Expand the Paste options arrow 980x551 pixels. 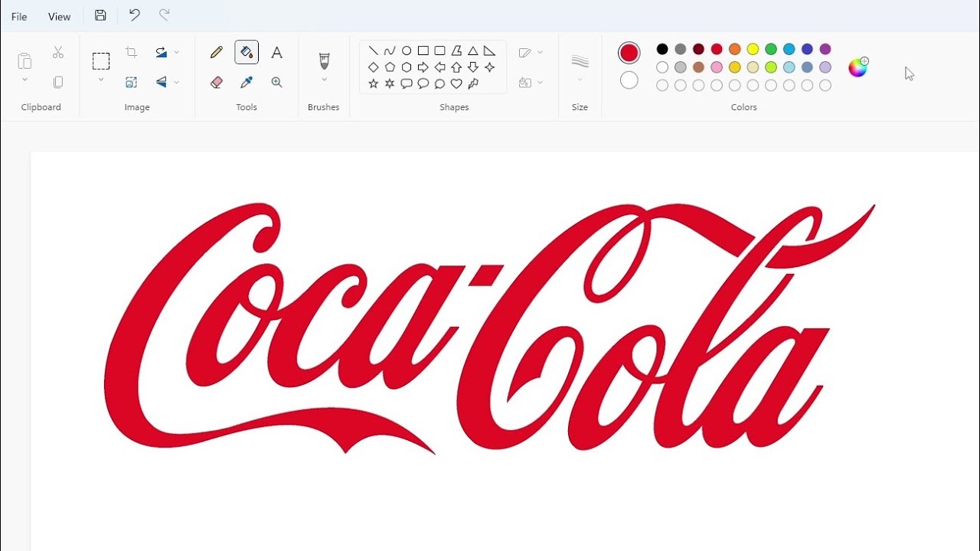pyautogui.click(x=24, y=80)
